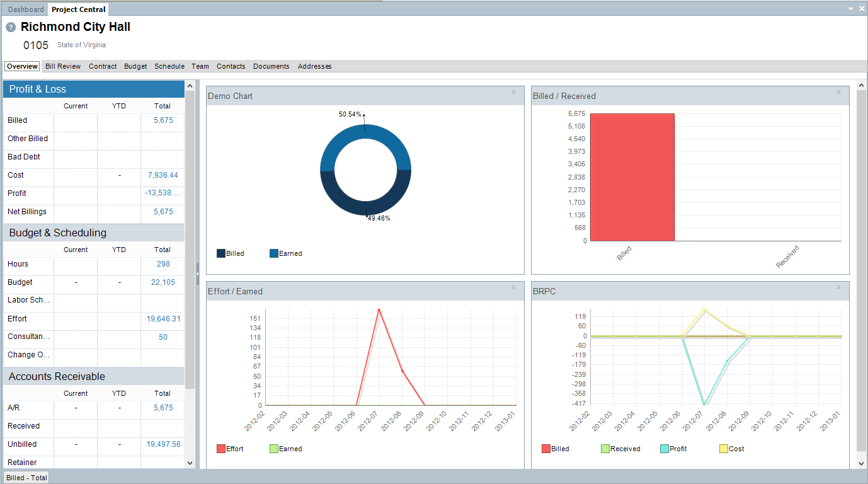Switch to the Dashboard tab
This screenshot has width=868, height=484.
tap(26, 9)
